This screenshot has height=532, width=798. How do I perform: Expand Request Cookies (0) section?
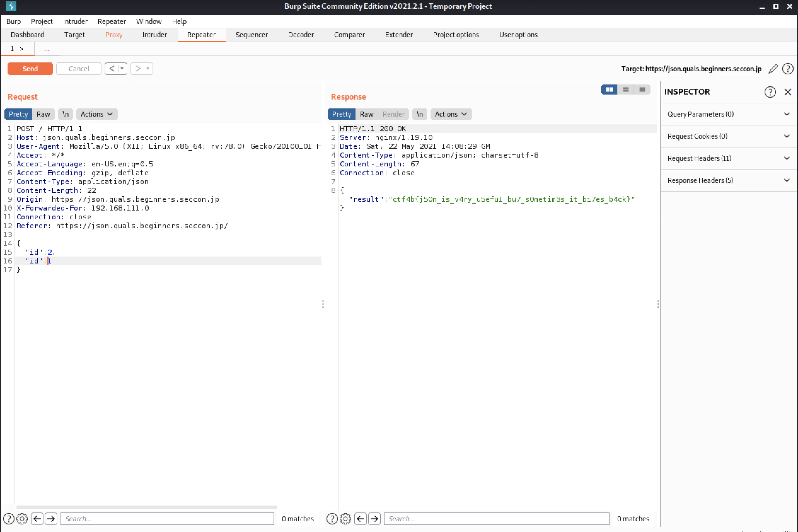coord(729,136)
